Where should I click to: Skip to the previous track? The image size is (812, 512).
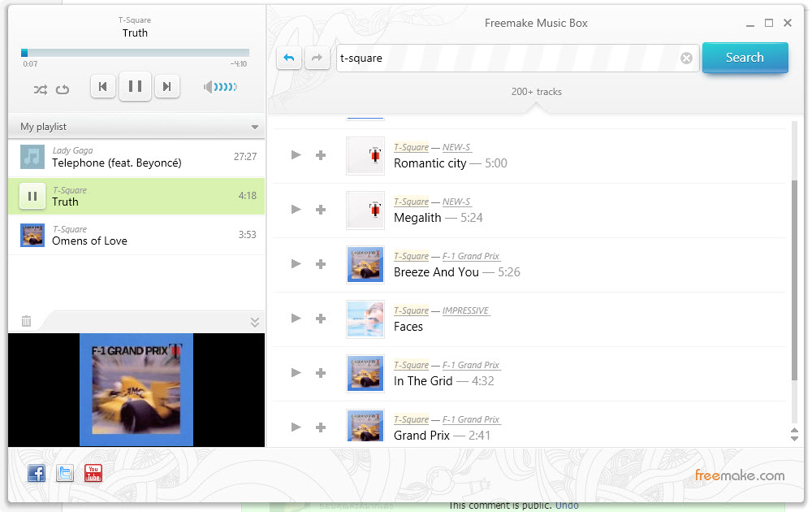pos(103,86)
